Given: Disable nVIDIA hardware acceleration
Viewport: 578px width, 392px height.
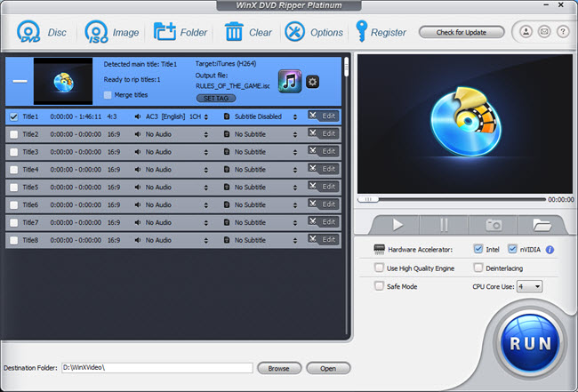Looking at the screenshot, I should (x=512, y=249).
